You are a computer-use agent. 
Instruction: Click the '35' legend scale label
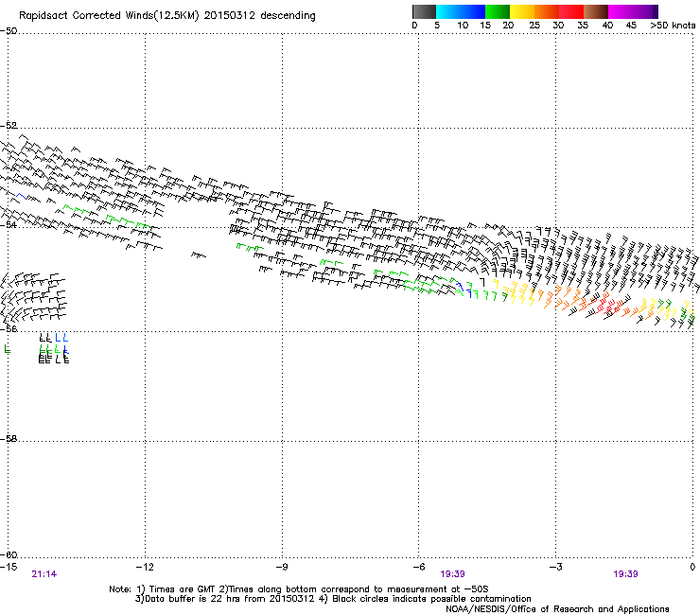point(583,25)
